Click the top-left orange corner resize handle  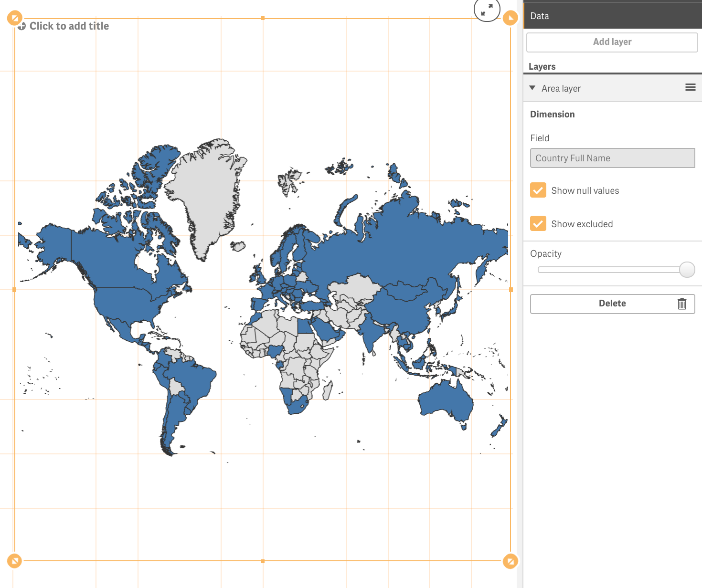point(15,19)
